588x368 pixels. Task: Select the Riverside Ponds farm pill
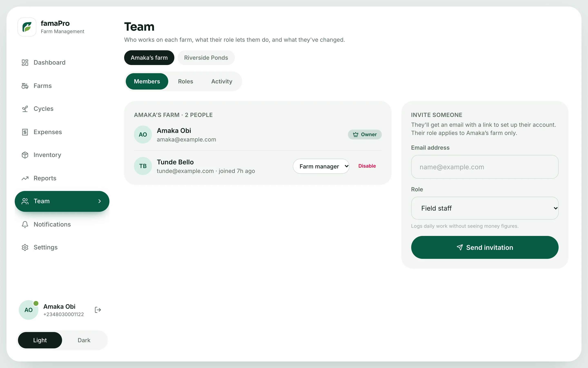coord(206,58)
